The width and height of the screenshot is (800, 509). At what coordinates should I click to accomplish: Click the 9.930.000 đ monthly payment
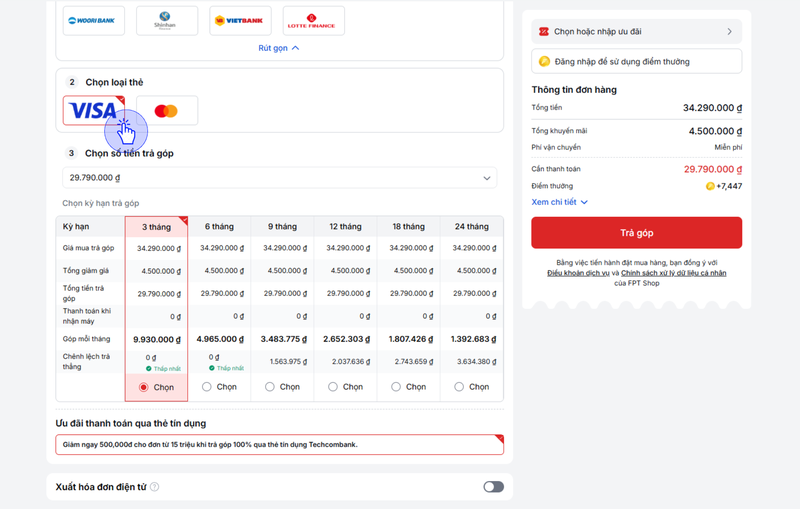tap(157, 339)
